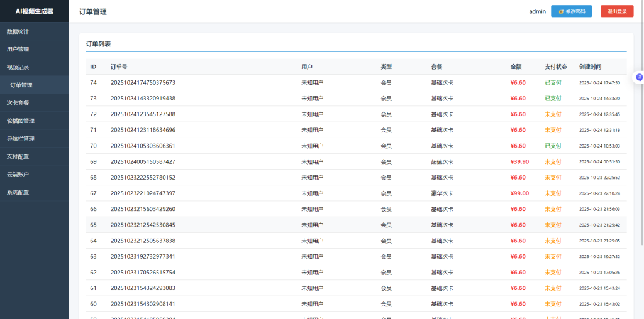
Task: Navigate to 轮播图管理 in the sidebar
Action: tap(20, 121)
